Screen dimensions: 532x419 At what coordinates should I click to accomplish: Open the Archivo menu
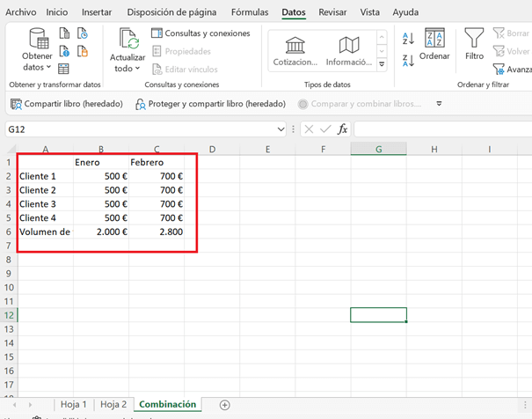tap(21, 12)
